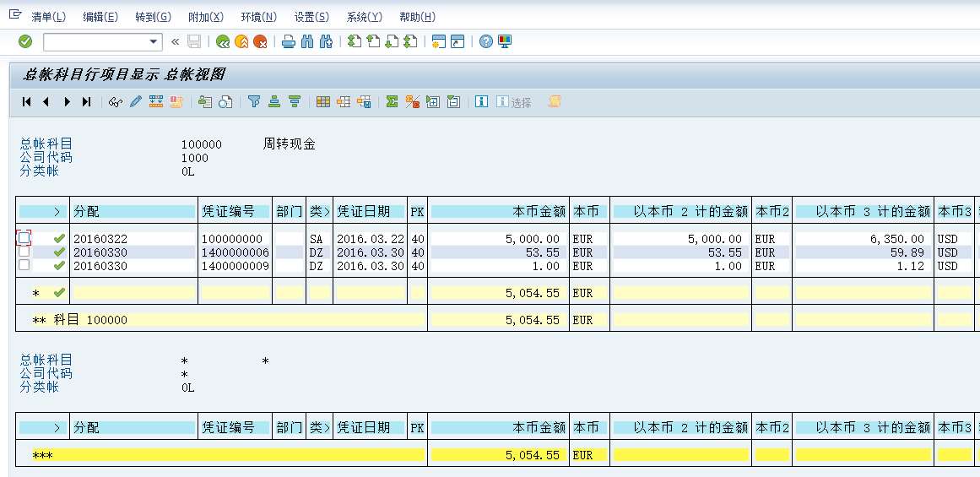This screenshot has height=477, width=980.
Task: Go to first page icon
Action: pyautogui.click(x=355, y=42)
